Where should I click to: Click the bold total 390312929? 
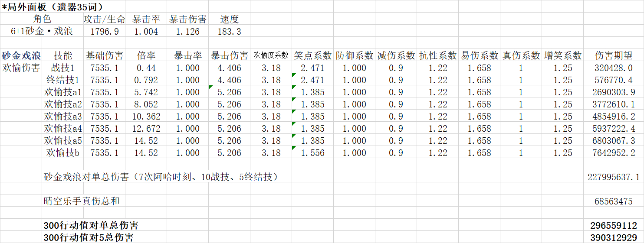[x=614, y=237]
